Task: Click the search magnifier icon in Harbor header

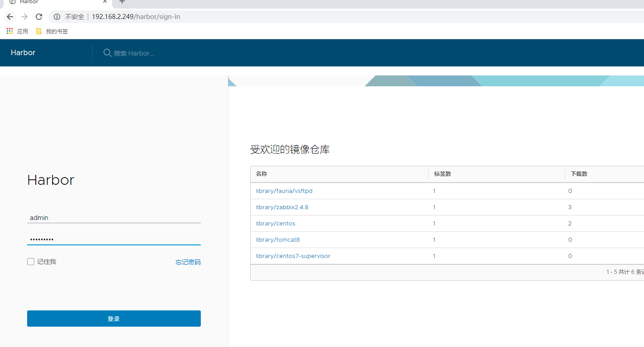Action: click(x=107, y=53)
